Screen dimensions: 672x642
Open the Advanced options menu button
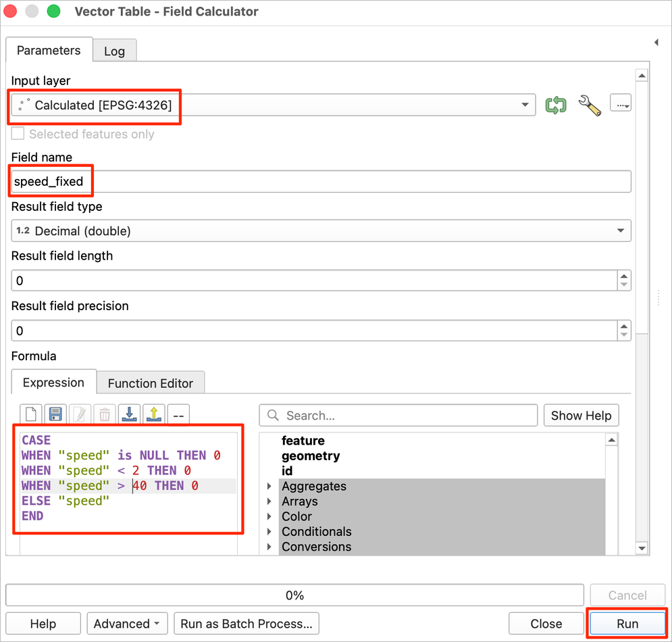tap(127, 624)
